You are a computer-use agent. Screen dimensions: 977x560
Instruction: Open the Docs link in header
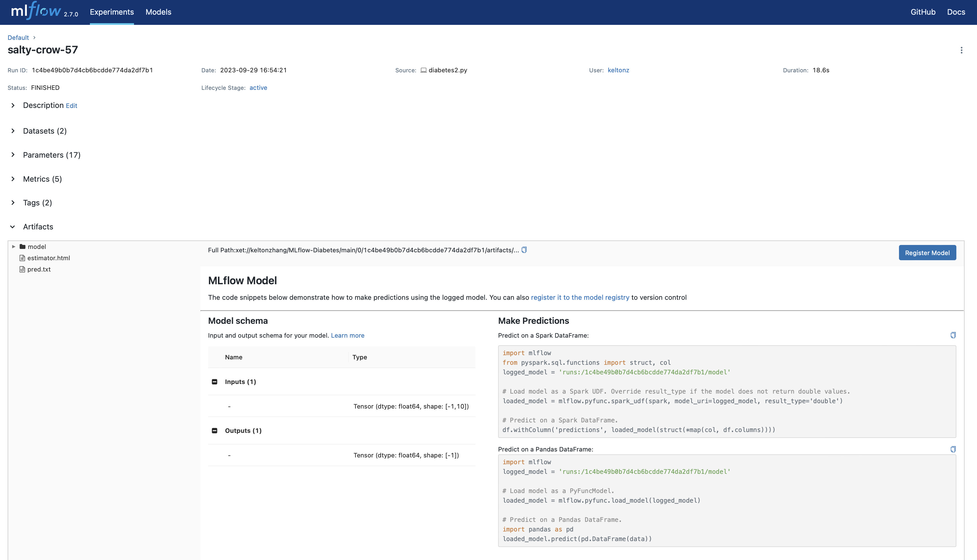pos(956,12)
